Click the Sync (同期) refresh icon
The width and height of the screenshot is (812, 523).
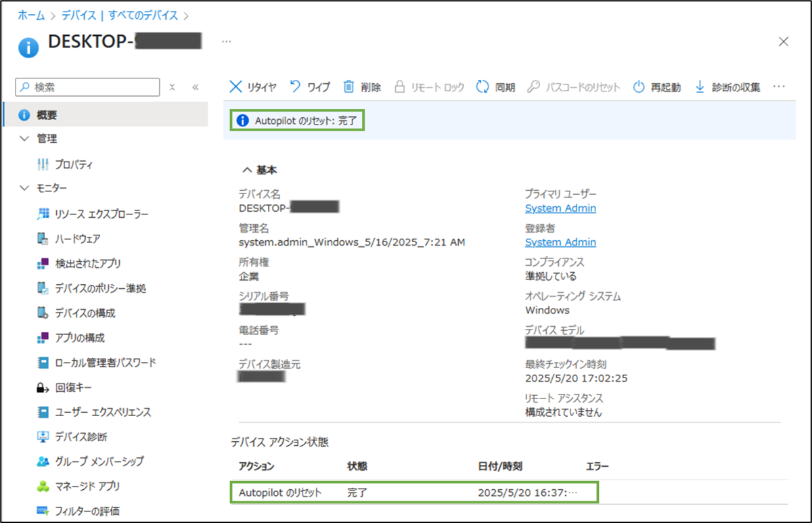click(x=482, y=87)
